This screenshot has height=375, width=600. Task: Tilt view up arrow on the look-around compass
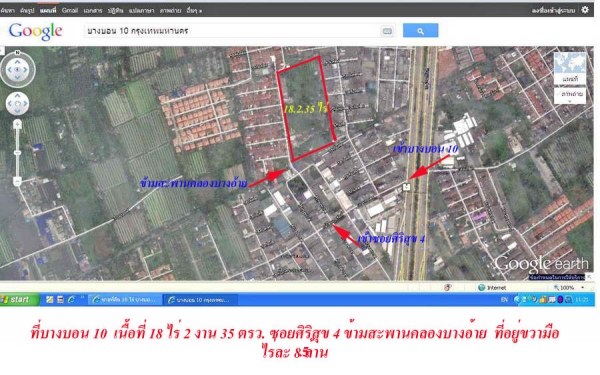tap(18, 62)
